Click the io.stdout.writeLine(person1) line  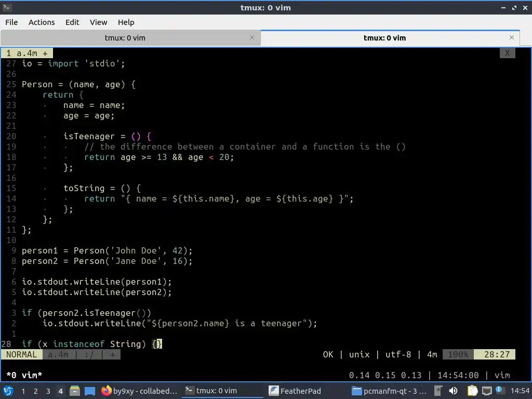97,282
